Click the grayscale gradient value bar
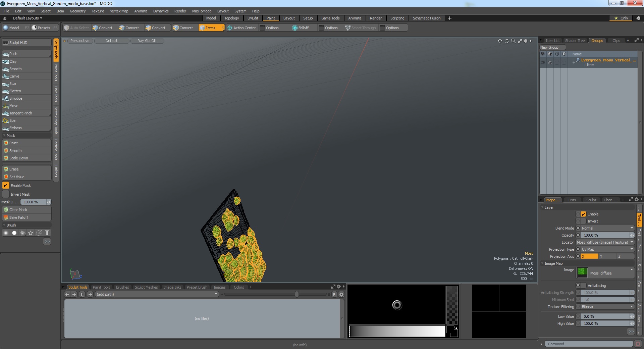 [x=397, y=331]
